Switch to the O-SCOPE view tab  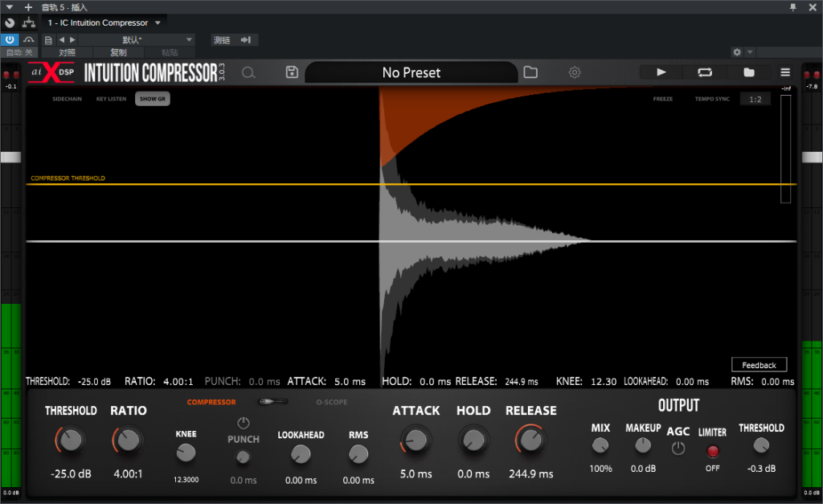(x=332, y=402)
